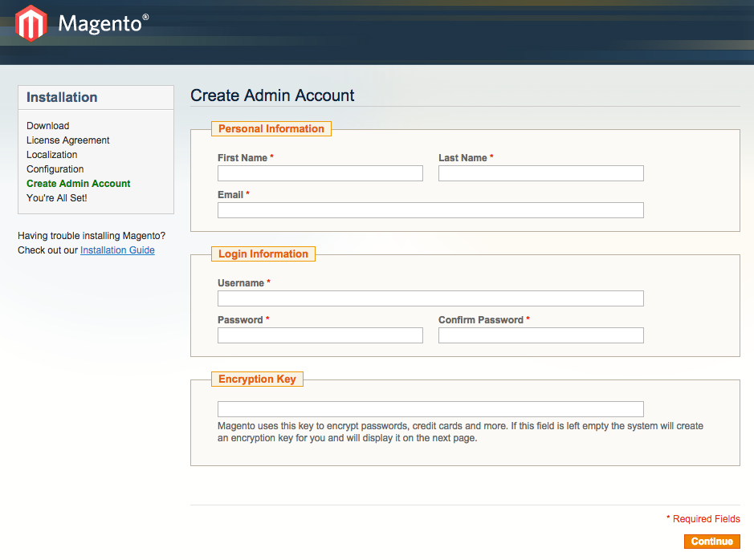Click the Installation sidebar heading
This screenshot has height=560, width=754.
[x=62, y=98]
